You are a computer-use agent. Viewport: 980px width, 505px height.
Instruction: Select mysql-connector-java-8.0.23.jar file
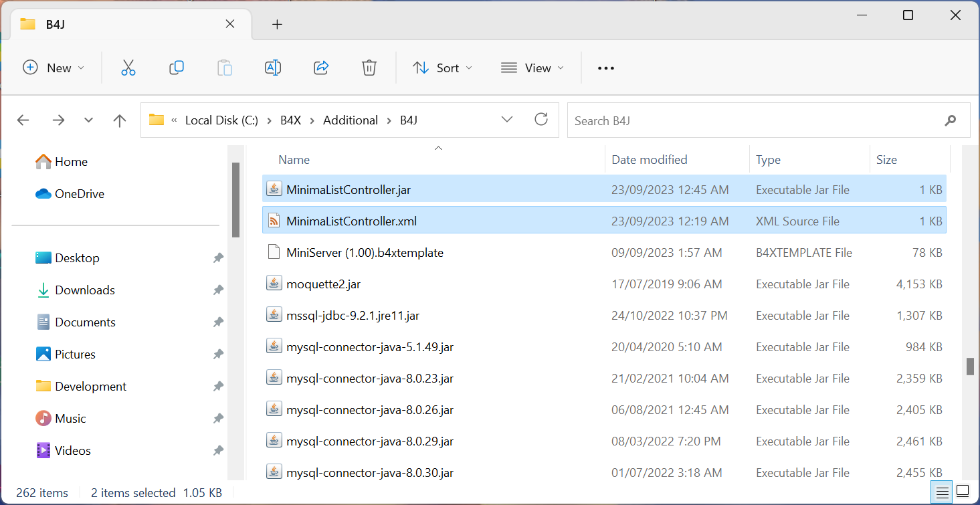click(604, 379)
